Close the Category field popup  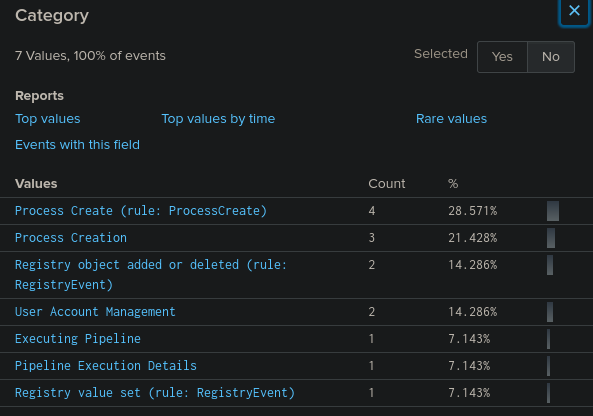click(574, 11)
